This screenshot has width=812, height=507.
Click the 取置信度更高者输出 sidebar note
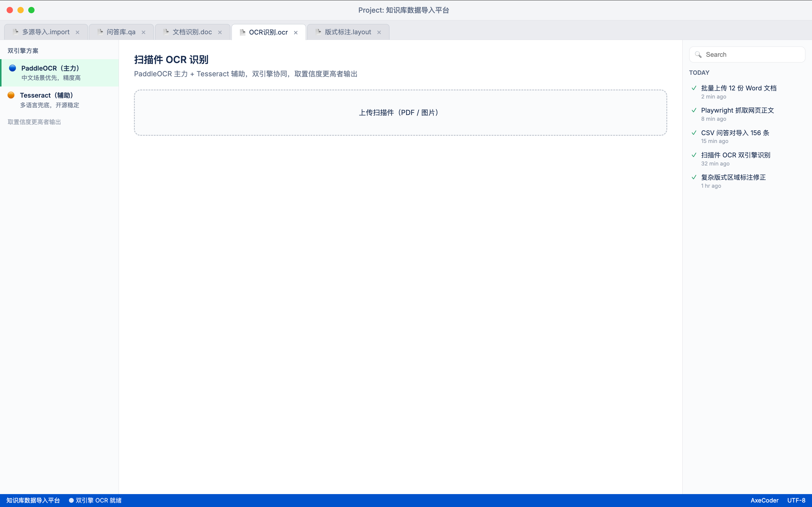[34, 122]
